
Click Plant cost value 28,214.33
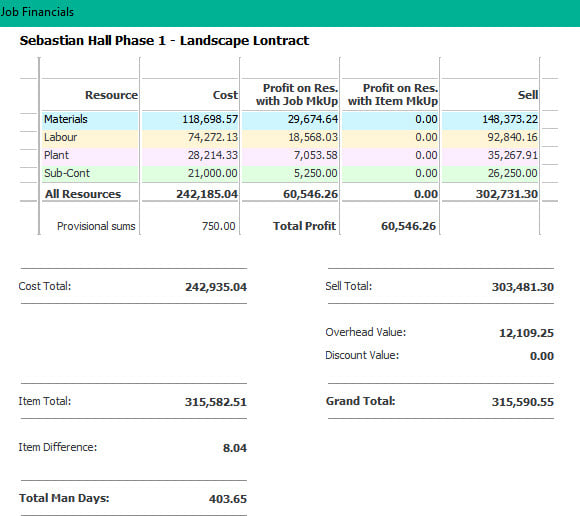[213, 155]
